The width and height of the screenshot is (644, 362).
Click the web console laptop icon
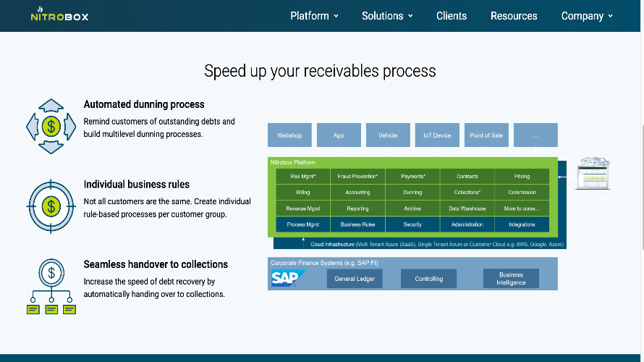coord(593,174)
